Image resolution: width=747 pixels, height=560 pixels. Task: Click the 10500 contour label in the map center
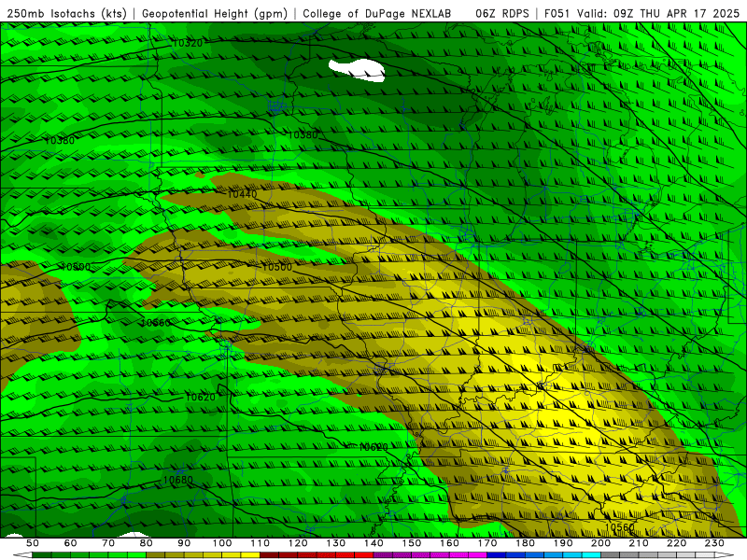[276, 267]
